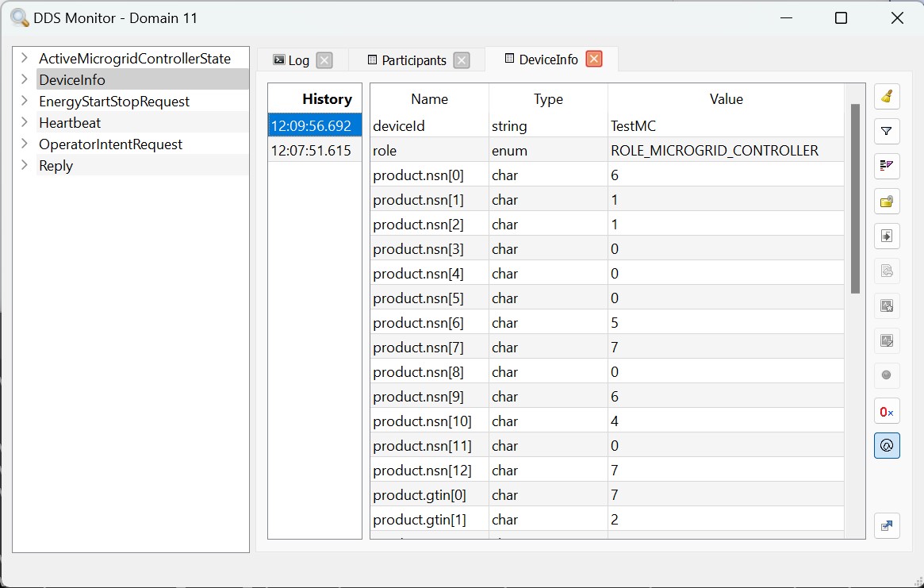
Task: Close the Participants tab
Action: pos(462,60)
